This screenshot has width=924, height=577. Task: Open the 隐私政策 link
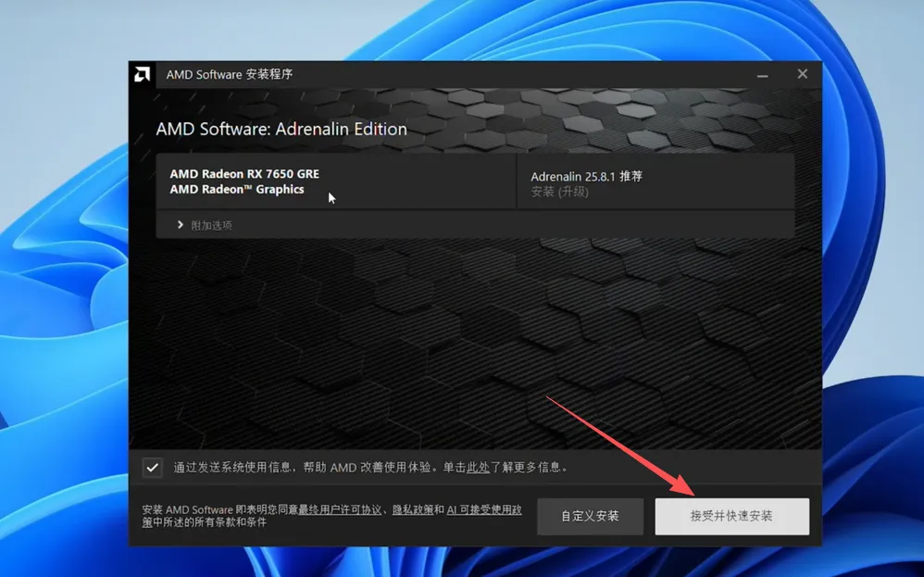(413, 509)
